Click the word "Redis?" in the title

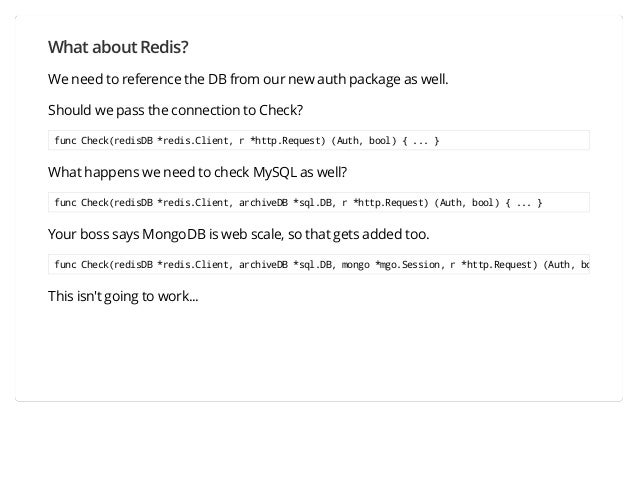click(x=164, y=47)
